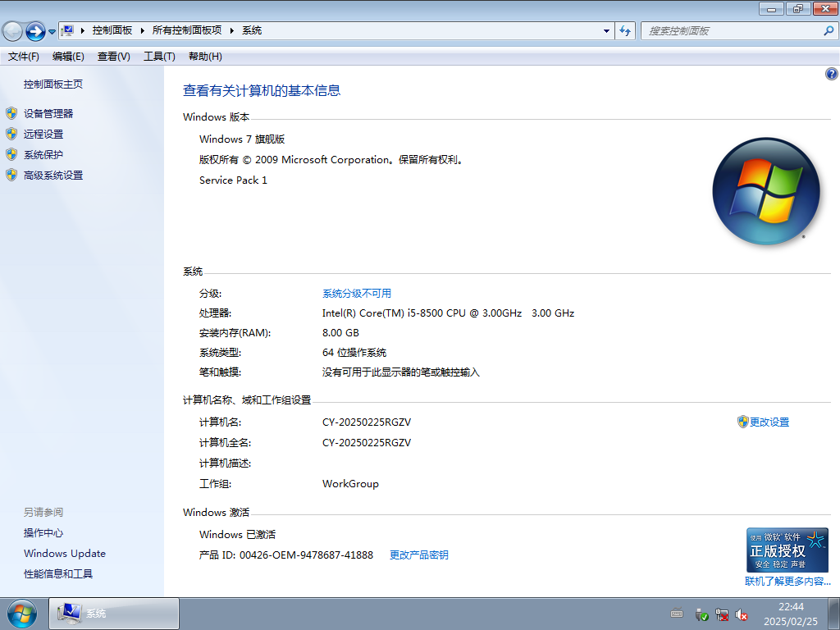Image resolution: width=840 pixels, height=630 pixels.
Task: Open the 所有控制面板项 breadcrumb chevron
Action: click(232, 30)
